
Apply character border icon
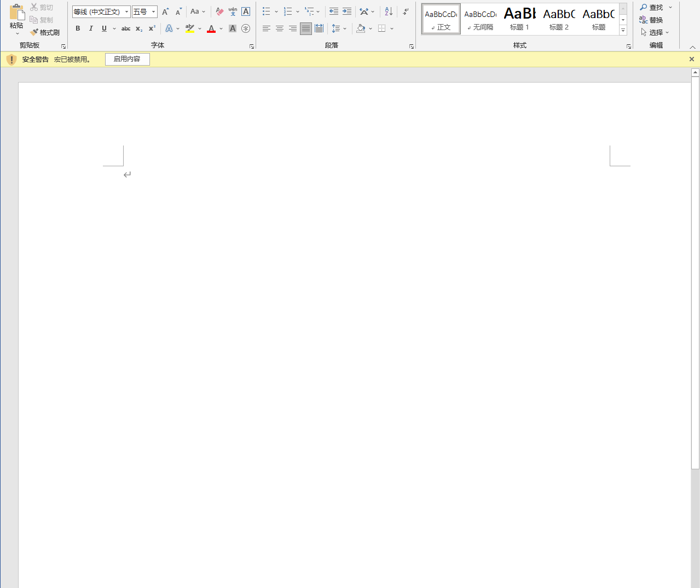click(246, 11)
